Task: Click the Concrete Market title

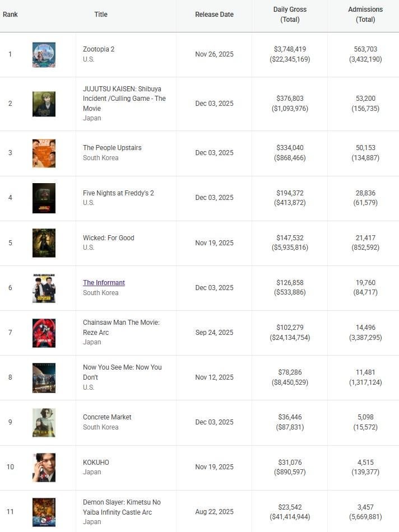Action: pos(107,417)
